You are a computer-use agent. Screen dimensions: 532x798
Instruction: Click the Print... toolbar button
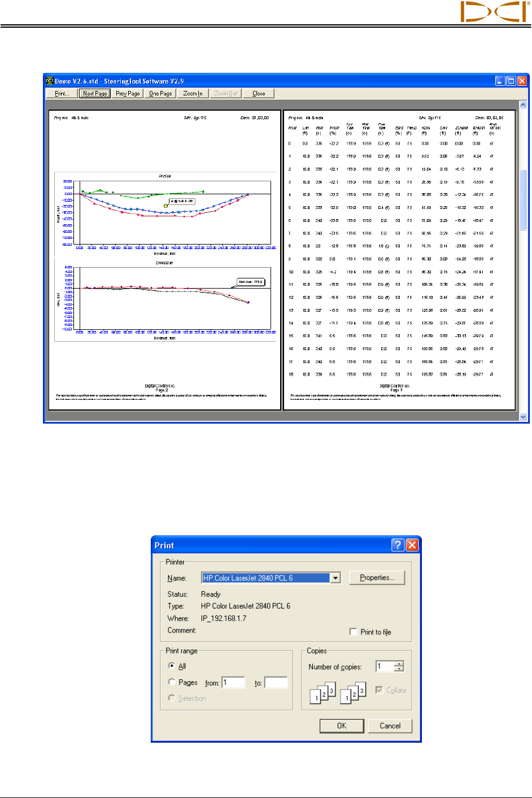pyautogui.click(x=62, y=94)
